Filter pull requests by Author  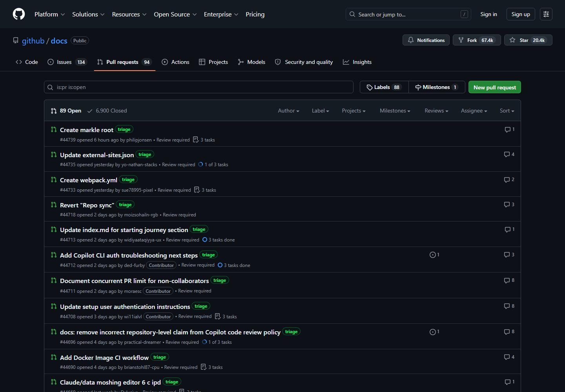coord(288,111)
